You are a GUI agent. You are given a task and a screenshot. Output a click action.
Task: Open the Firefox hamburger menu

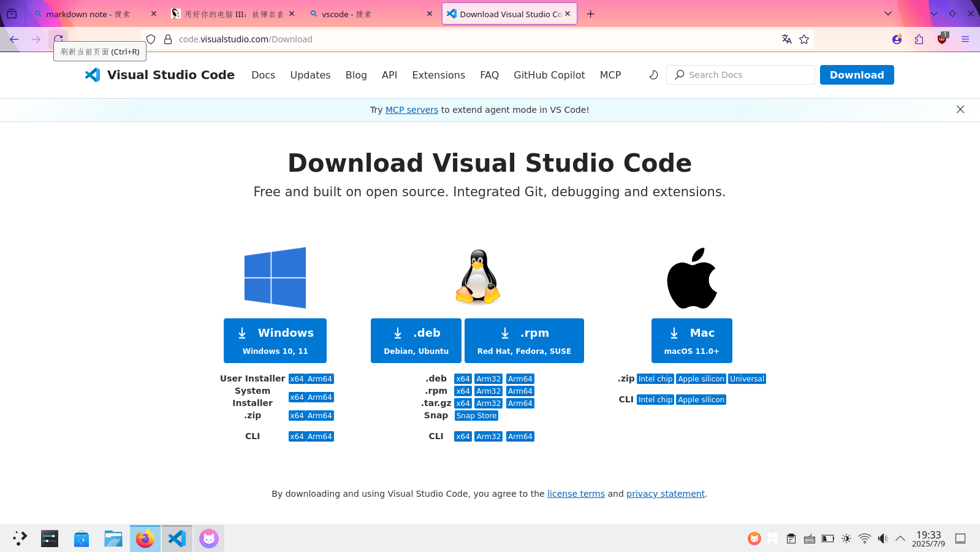point(965,39)
